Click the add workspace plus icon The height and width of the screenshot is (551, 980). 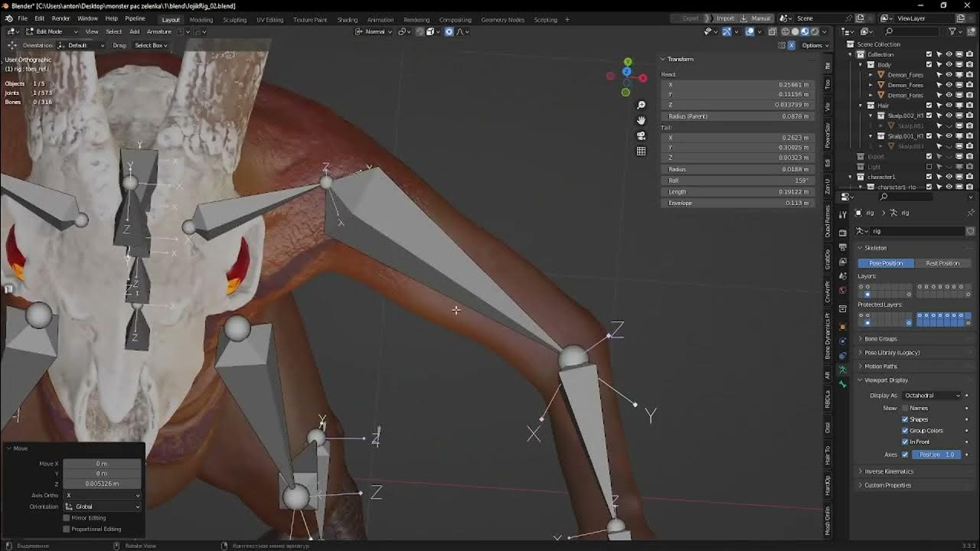click(x=568, y=19)
